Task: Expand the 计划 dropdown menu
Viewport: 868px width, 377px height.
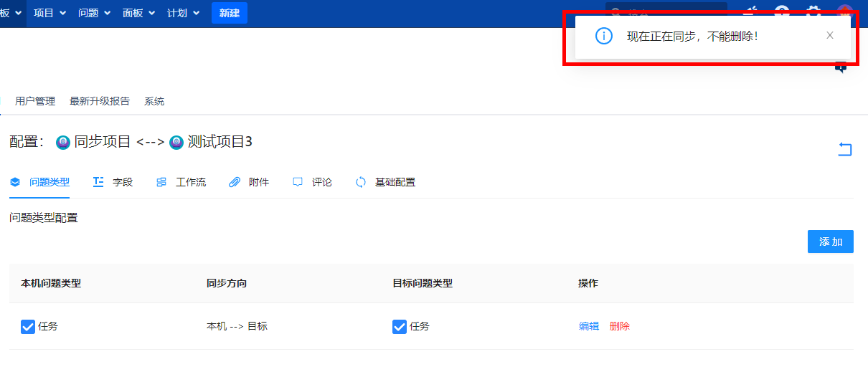Action: 183,13
